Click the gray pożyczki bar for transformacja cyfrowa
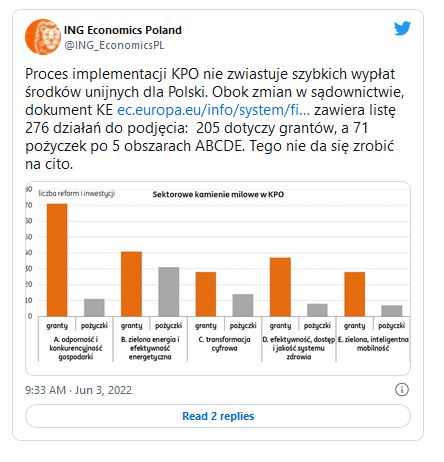444x462 pixels. click(x=243, y=305)
